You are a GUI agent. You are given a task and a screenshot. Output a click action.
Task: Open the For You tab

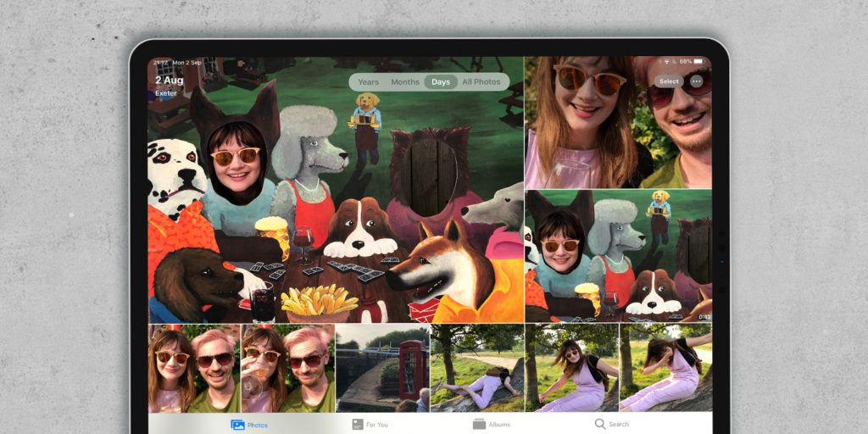370,425
